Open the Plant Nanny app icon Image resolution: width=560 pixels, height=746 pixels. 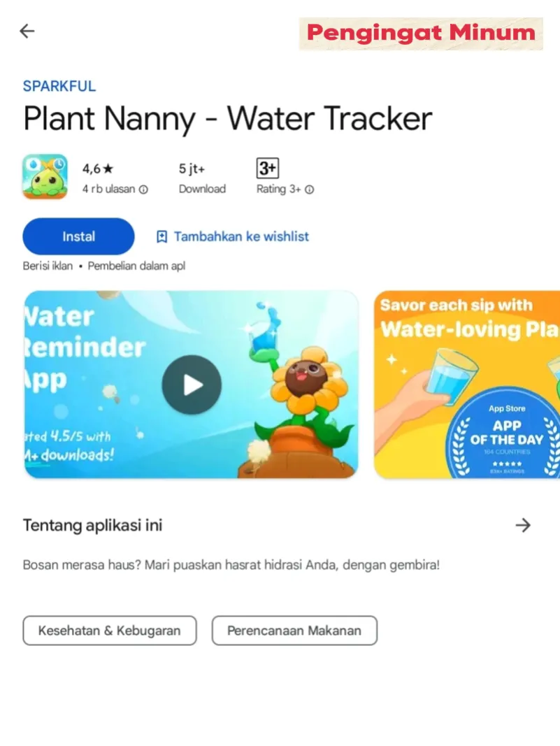pos(45,176)
